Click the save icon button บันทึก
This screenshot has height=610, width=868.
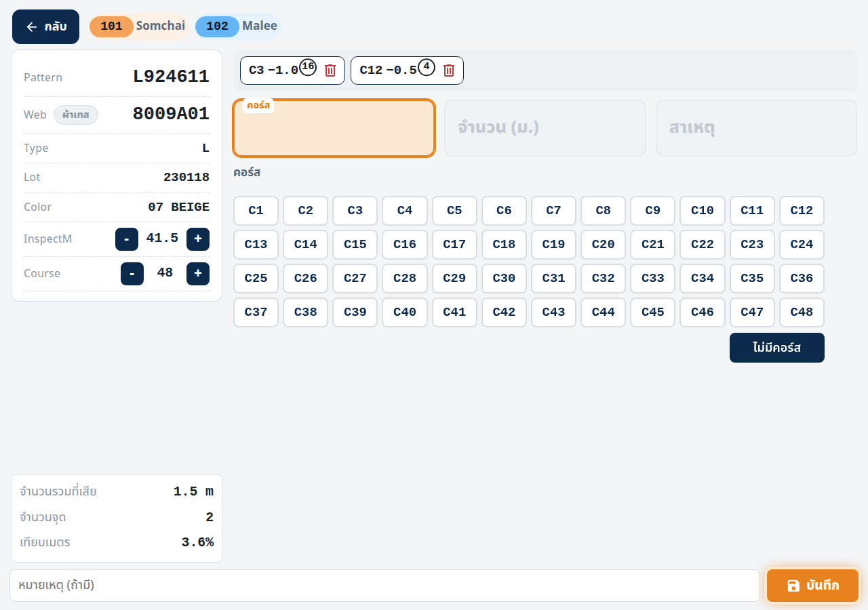[x=813, y=586]
